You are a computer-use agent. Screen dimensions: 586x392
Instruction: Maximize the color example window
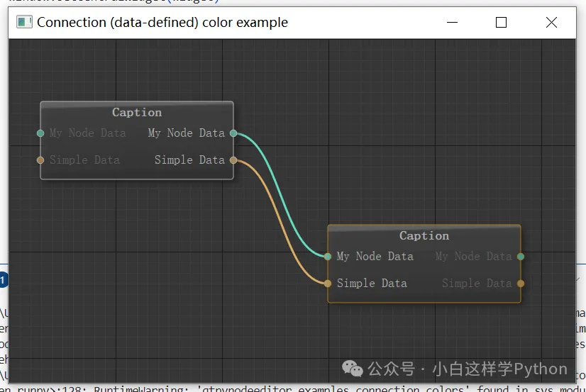point(501,23)
